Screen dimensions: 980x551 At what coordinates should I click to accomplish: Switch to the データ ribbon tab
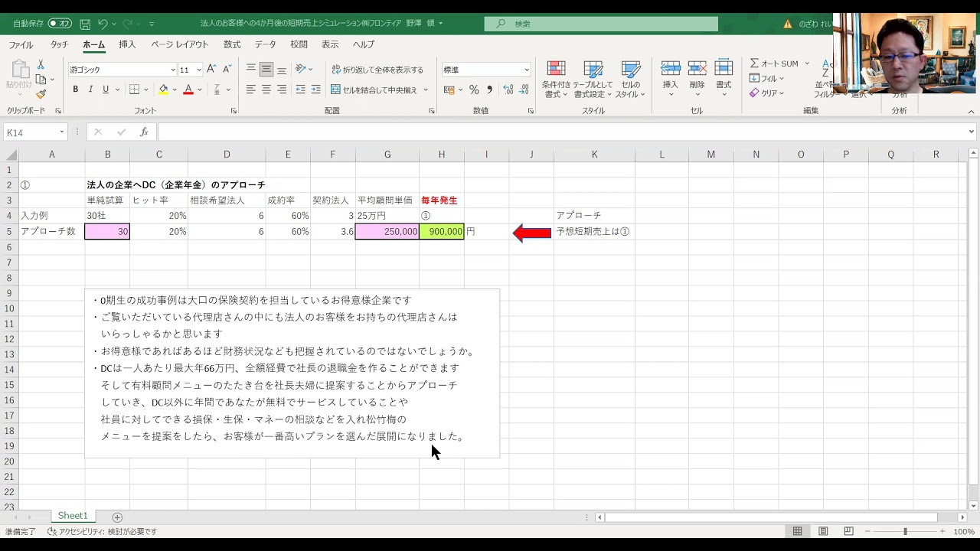pyautogui.click(x=265, y=44)
